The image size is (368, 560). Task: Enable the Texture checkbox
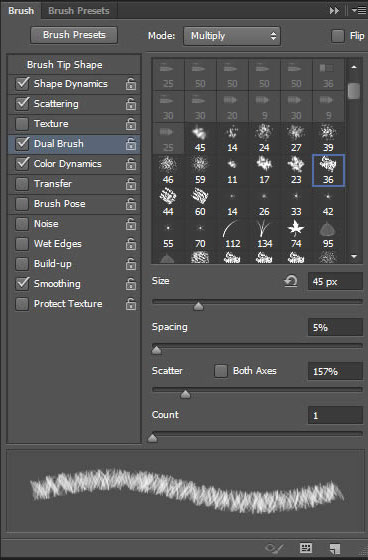tap(22, 124)
